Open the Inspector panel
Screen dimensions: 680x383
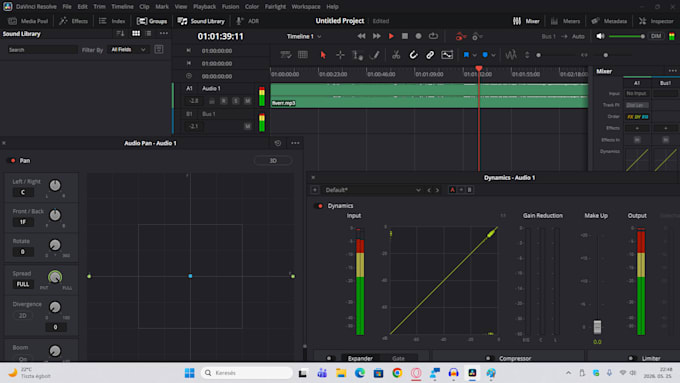[x=656, y=21]
